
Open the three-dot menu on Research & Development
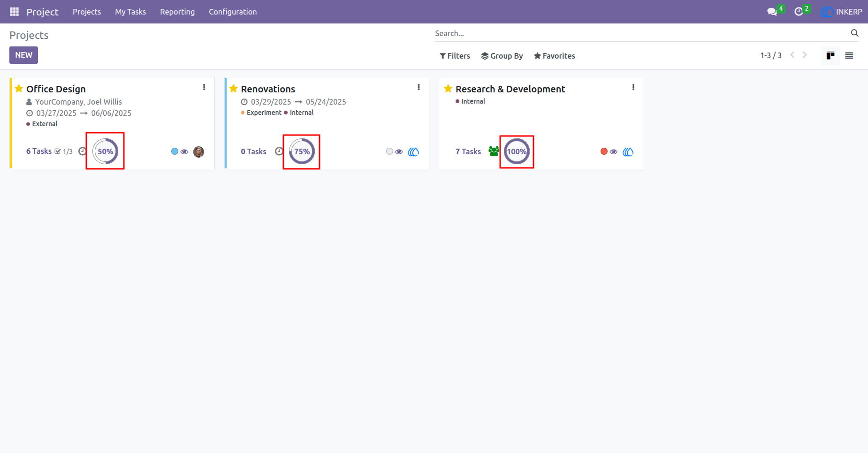point(633,87)
